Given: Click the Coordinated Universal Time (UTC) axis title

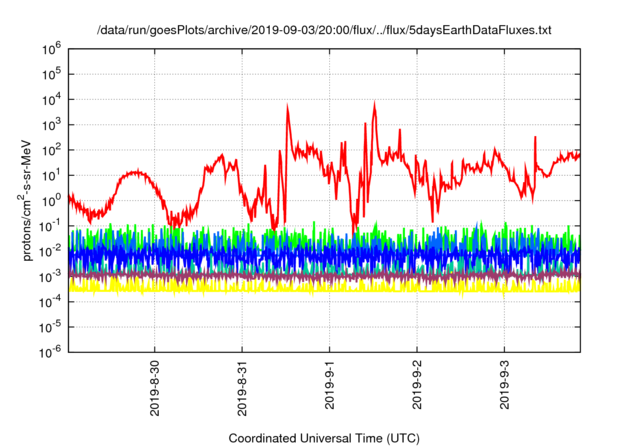Looking at the screenshot, I should click(x=324, y=439).
